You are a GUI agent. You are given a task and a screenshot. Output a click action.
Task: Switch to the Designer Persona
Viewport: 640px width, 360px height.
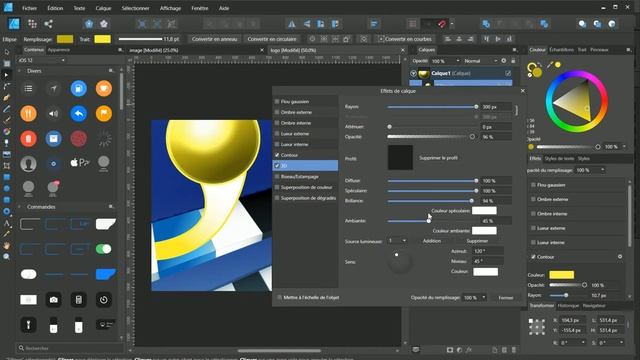[14, 24]
